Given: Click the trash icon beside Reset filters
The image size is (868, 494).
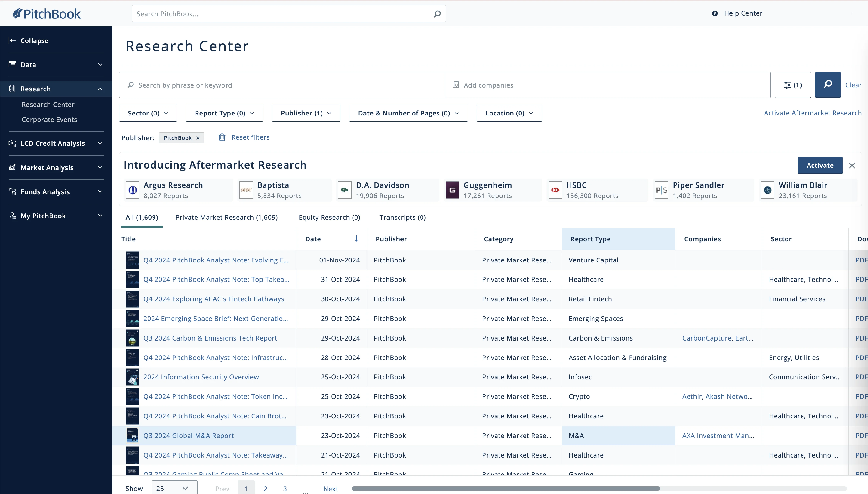Looking at the screenshot, I should coord(222,137).
